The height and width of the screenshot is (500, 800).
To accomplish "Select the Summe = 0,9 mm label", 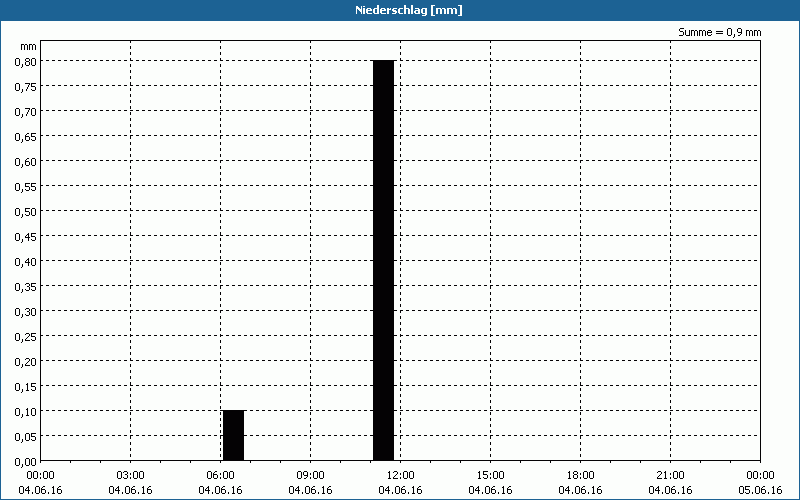I will 719,32.
